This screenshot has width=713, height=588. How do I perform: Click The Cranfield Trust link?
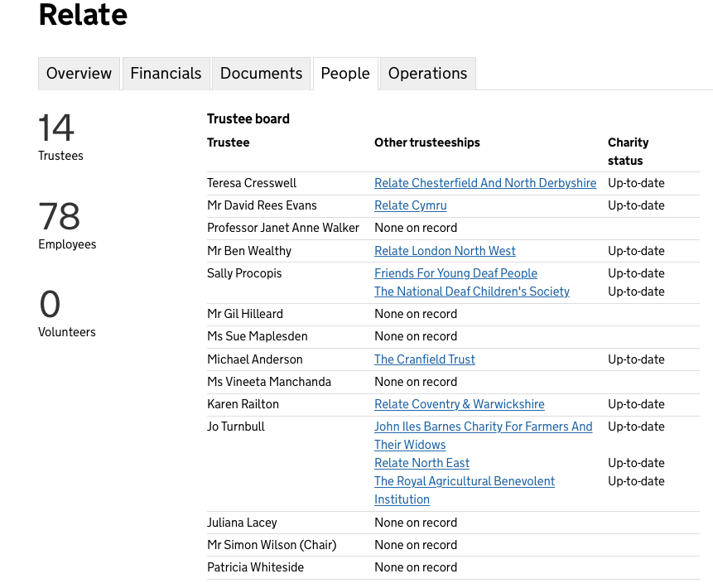424,359
